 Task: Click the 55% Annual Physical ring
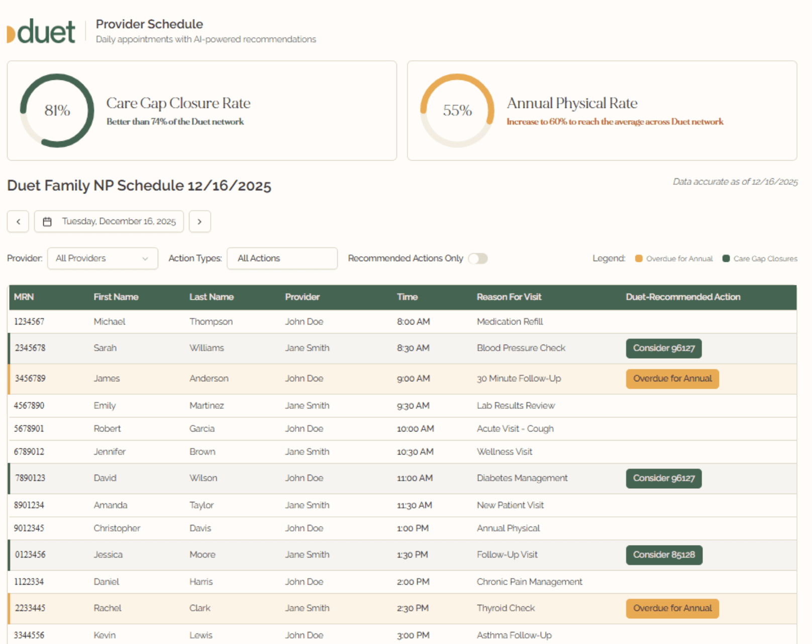(x=457, y=111)
